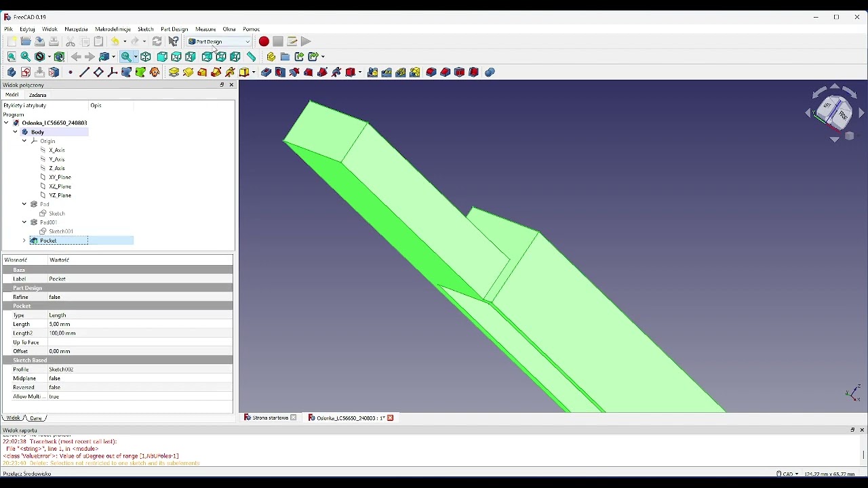
Task: Select the Subtractive loft tool
Action: (309, 73)
